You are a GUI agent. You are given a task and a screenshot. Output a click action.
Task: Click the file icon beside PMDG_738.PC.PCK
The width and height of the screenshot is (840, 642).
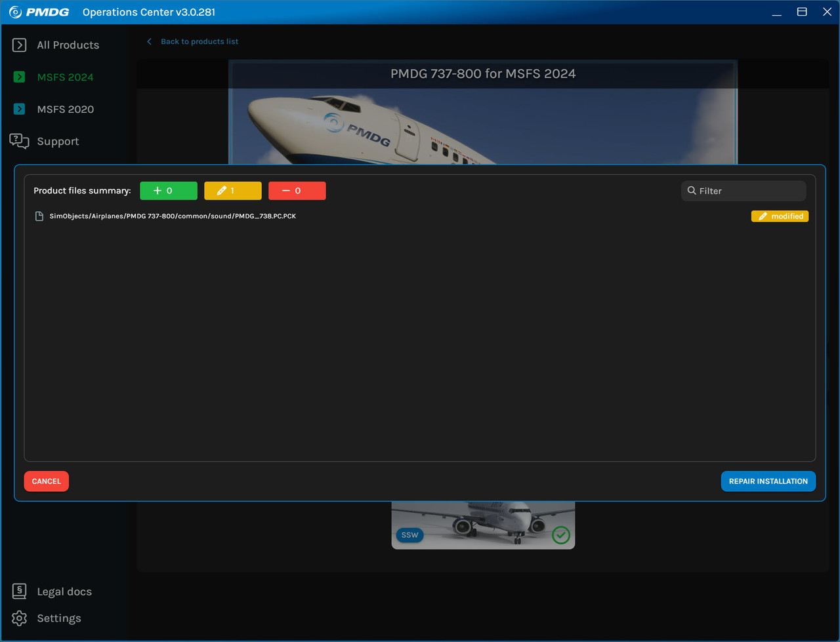pos(39,216)
